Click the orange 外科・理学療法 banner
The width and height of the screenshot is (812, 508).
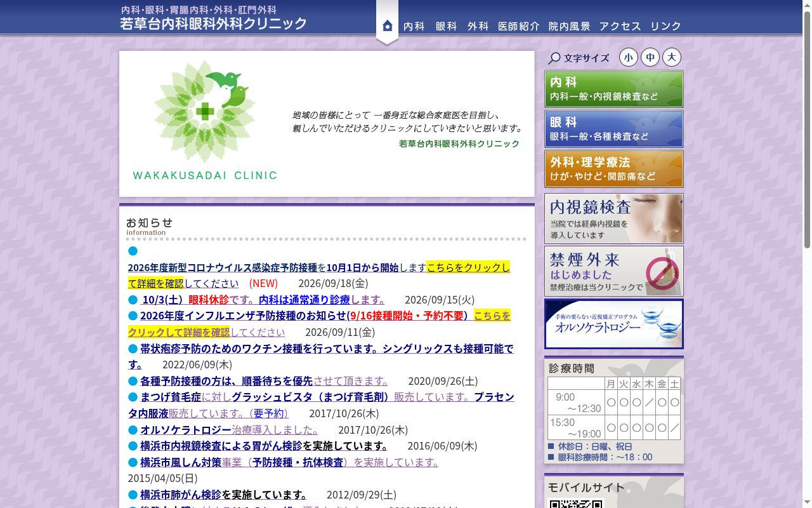pyautogui.click(x=614, y=169)
